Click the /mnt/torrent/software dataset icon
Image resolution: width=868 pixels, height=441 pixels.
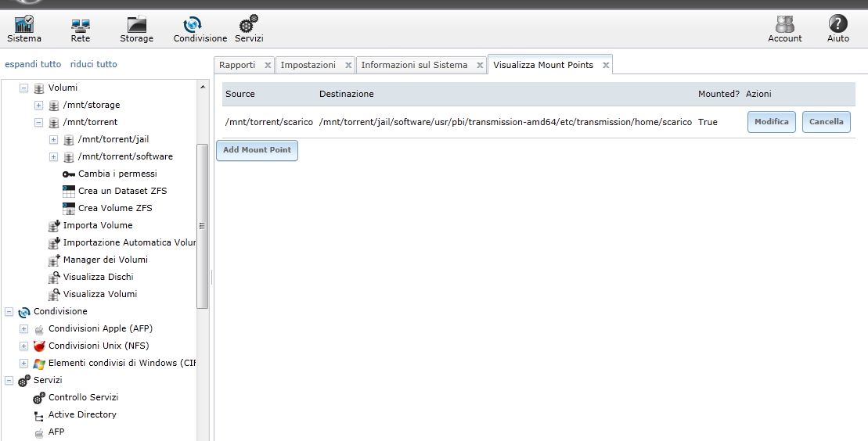tap(69, 156)
